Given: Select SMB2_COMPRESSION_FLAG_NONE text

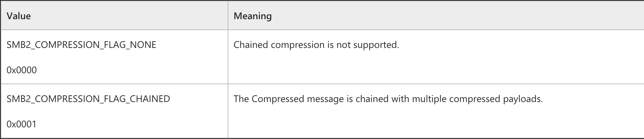Looking at the screenshot, I should (x=81, y=45).
